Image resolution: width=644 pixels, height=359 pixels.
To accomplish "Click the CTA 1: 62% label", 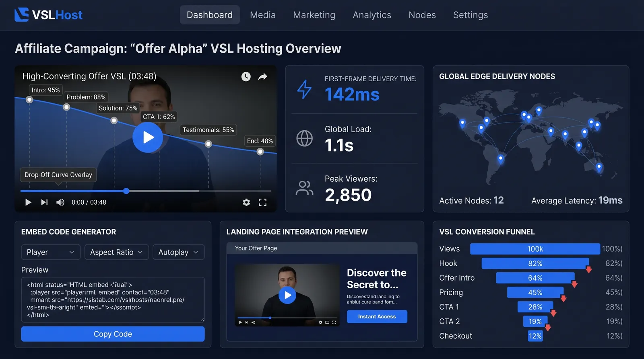I will click(x=159, y=117).
